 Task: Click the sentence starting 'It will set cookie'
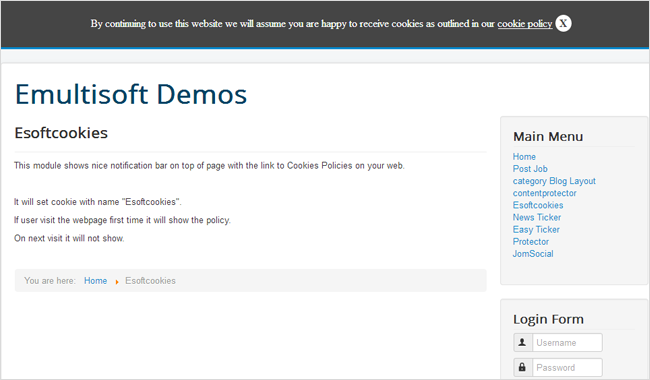click(98, 202)
